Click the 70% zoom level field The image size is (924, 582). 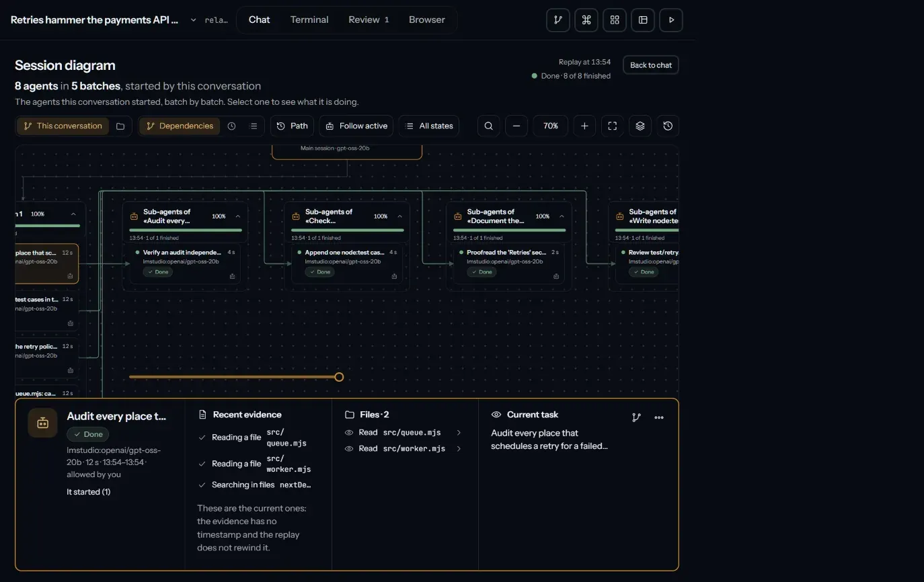[x=551, y=126]
